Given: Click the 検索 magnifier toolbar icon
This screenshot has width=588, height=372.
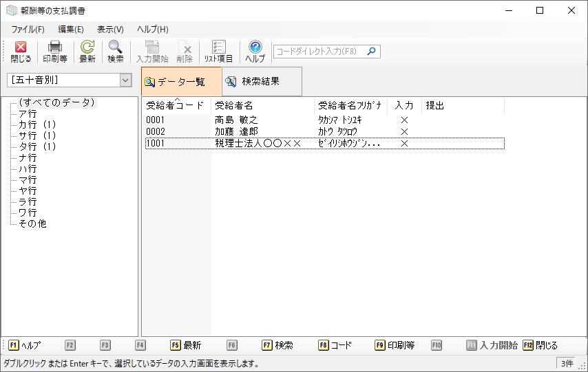Looking at the screenshot, I should pos(115,52).
